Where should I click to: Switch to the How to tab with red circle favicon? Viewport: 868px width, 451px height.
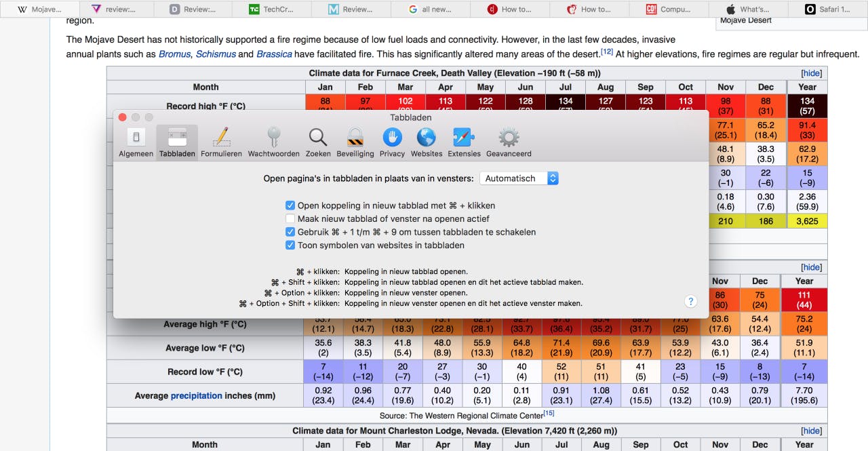[510, 9]
